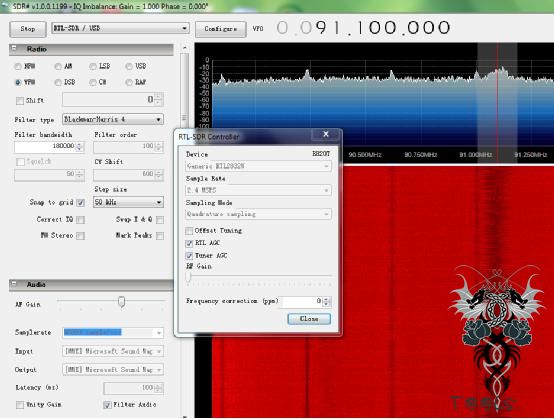Toggle the Tuner AGC checkbox
Screen dimensions: 554x419
tap(189, 256)
